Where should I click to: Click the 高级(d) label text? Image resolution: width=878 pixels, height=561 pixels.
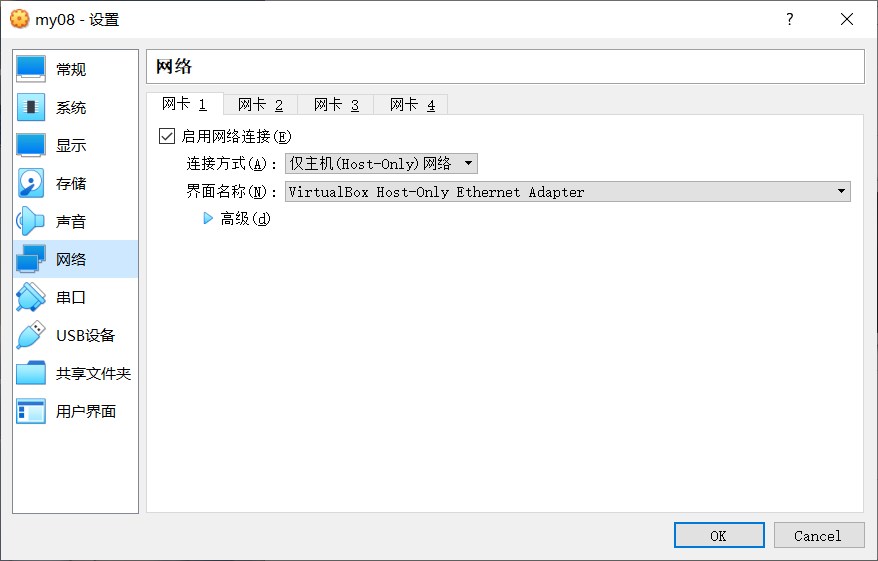point(246,218)
